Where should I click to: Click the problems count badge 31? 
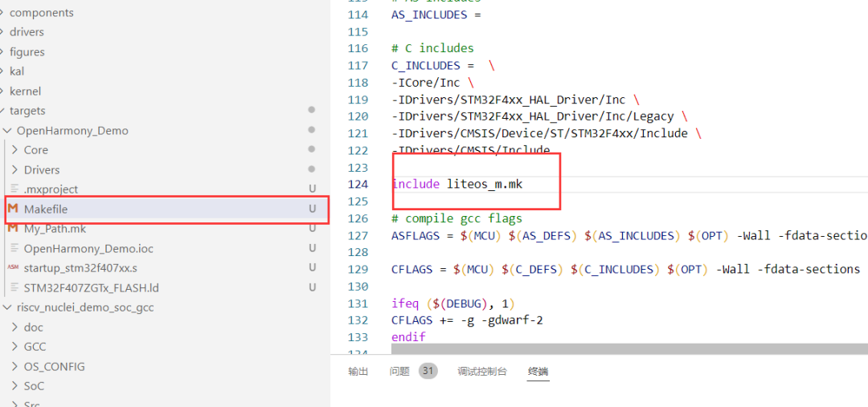[x=428, y=371]
